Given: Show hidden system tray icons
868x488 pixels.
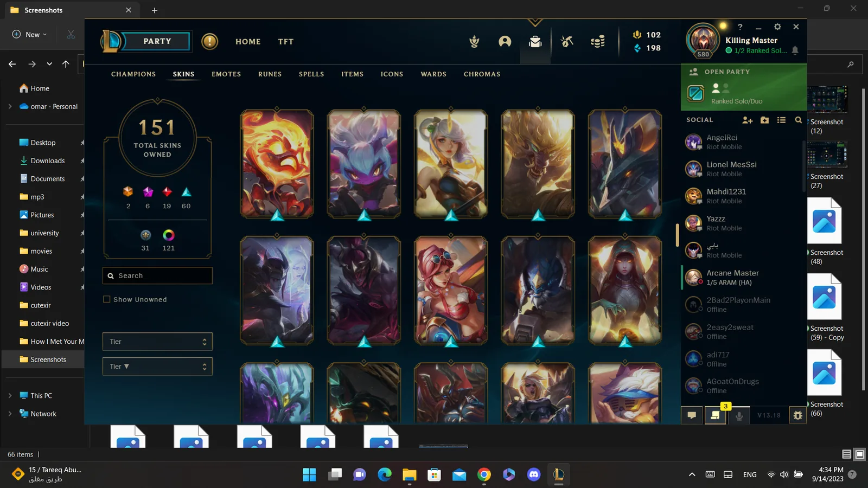Looking at the screenshot, I should click(692, 474).
